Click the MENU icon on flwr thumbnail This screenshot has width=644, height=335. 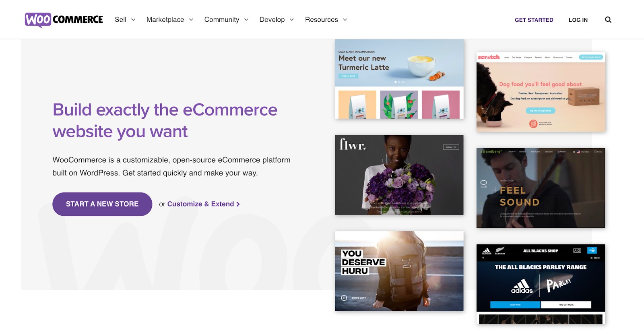point(451,147)
